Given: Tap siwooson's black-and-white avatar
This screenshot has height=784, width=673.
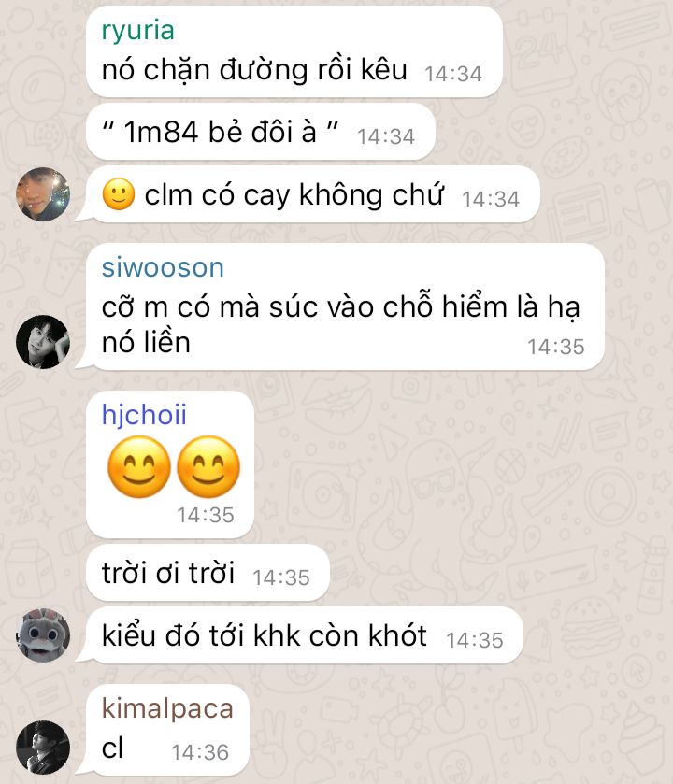Looking at the screenshot, I should click(43, 342).
